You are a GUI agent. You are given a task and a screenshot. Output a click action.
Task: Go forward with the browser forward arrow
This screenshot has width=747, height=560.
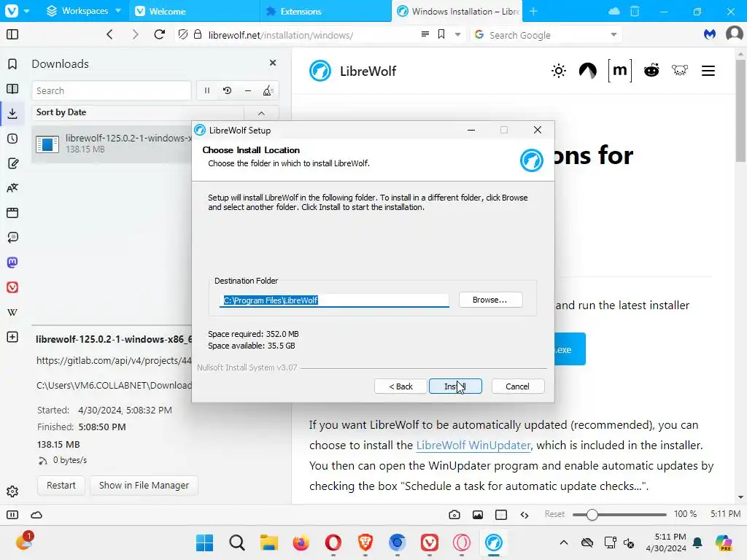pyautogui.click(x=135, y=34)
